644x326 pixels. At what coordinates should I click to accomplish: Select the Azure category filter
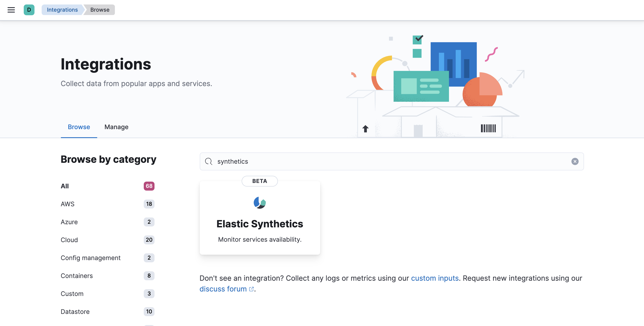tap(69, 222)
